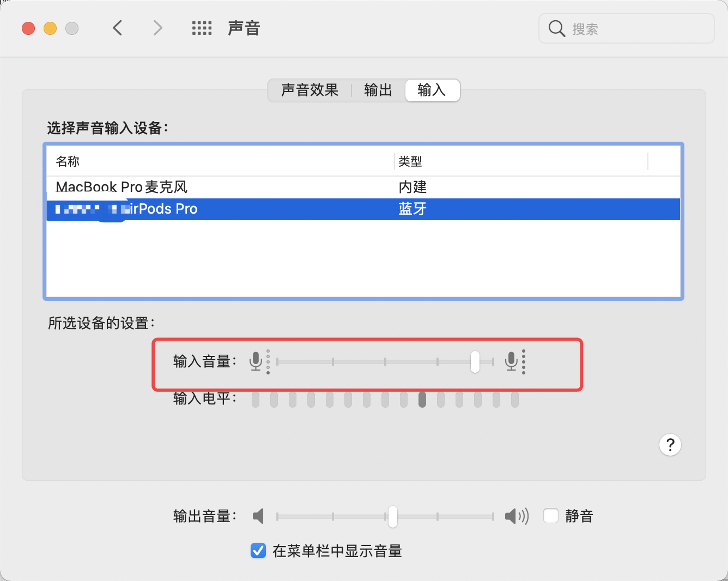Show all preferences grid icon

(x=202, y=28)
